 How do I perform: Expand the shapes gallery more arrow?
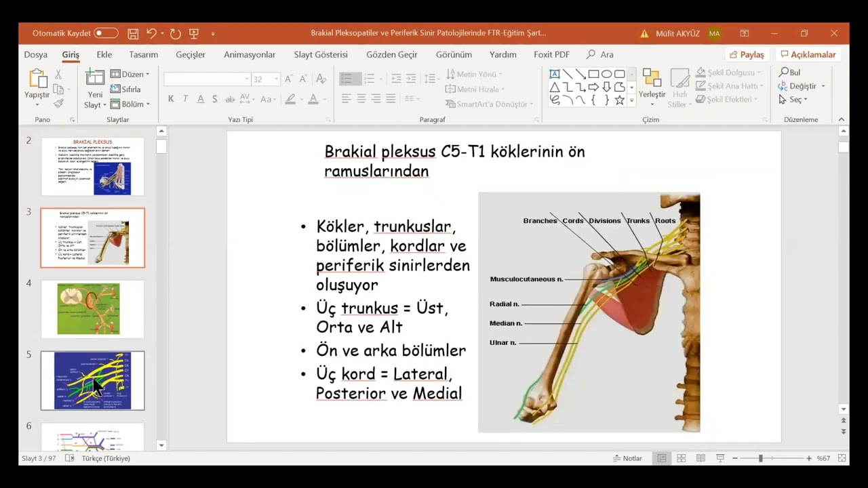click(632, 100)
